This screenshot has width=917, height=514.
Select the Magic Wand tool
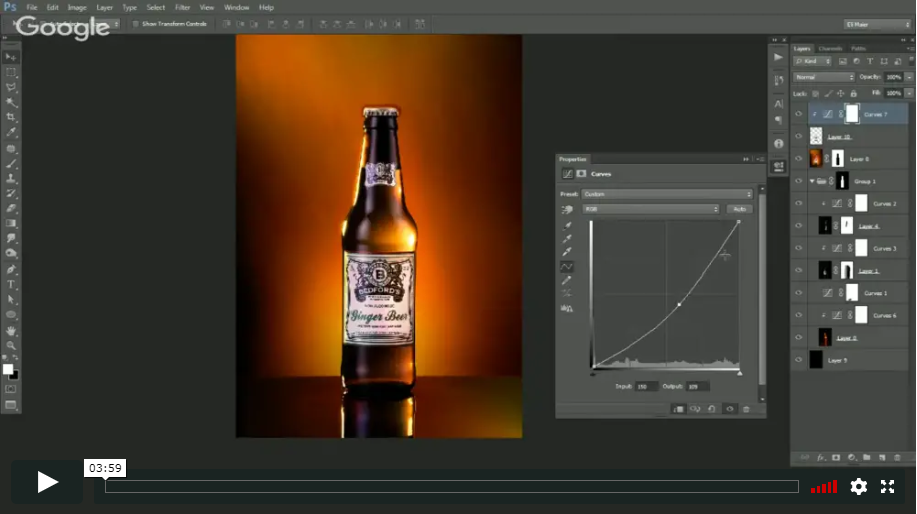pyautogui.click(x=11, y=102)
